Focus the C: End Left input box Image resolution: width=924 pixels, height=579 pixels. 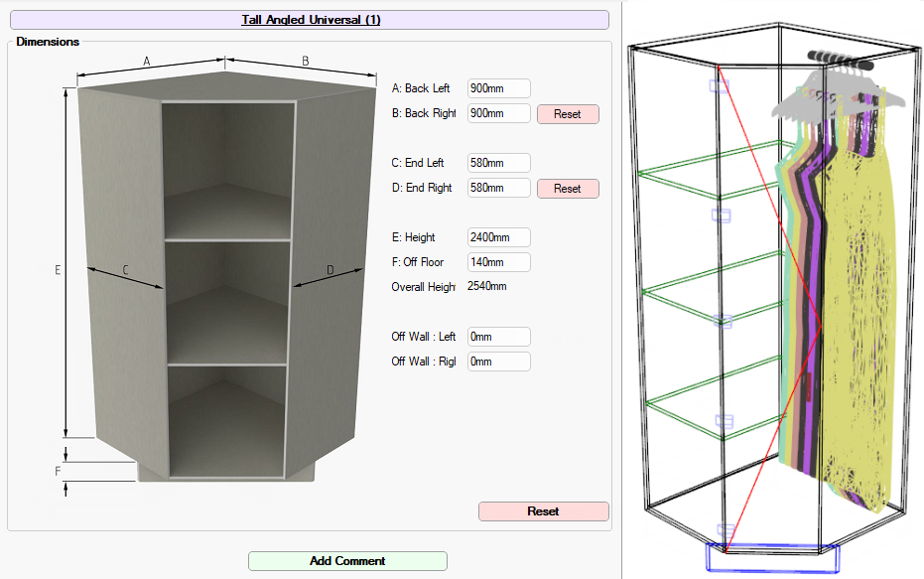click(498, 163)
